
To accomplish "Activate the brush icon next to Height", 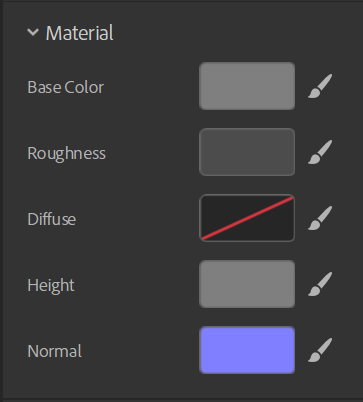I will tap(320, 284).
